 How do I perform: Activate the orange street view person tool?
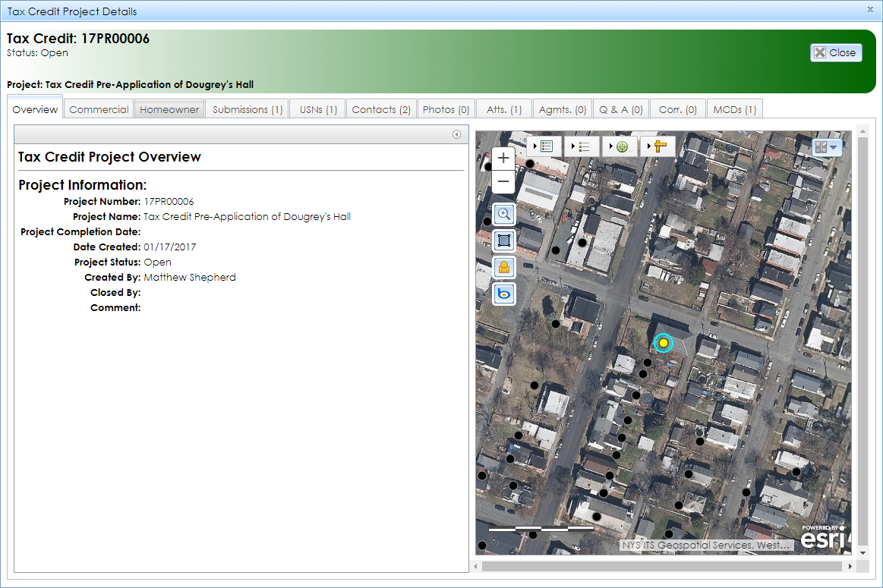point(503,267)
